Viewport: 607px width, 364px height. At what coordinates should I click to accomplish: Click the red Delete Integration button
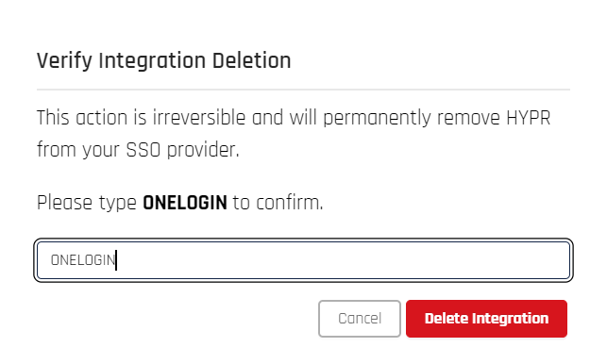coord(486,319)
